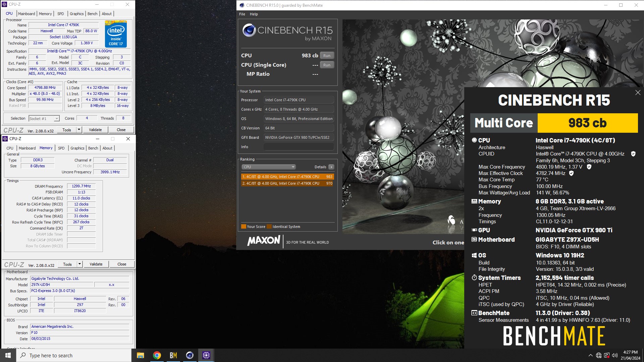The width and height of the screenshot is (644, 362).
Task: Click the Cinebench Info input field
Action: click(x=299, y=147)
